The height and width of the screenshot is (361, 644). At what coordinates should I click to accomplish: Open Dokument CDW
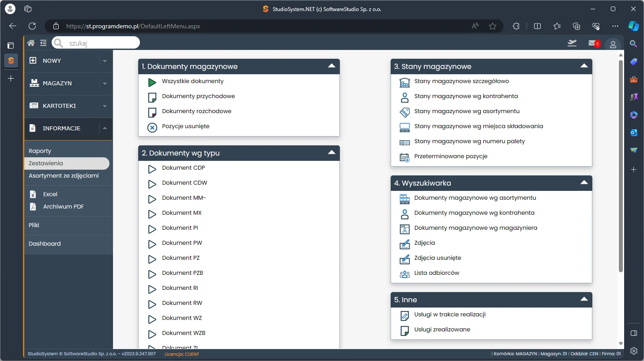pos(185,183)
